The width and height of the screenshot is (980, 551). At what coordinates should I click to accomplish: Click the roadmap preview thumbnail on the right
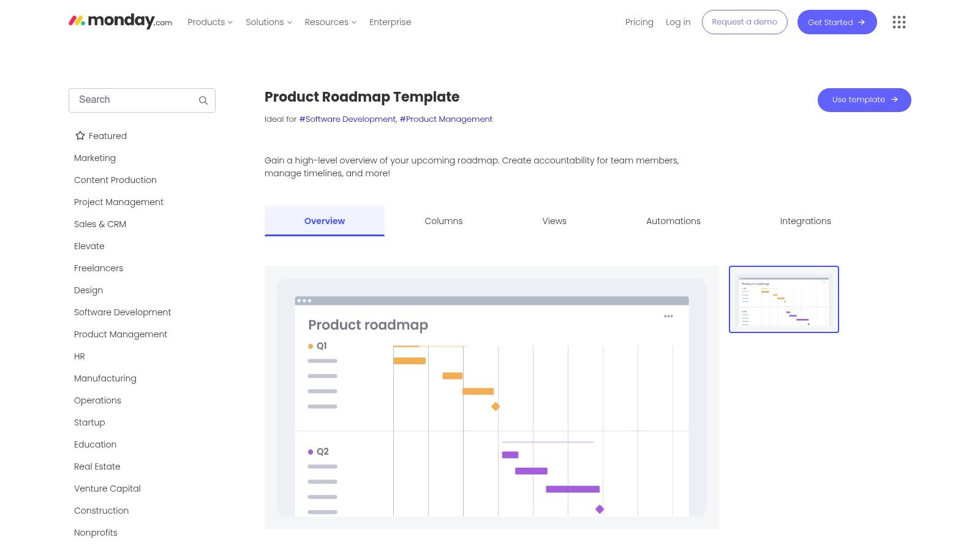(784, 299)
